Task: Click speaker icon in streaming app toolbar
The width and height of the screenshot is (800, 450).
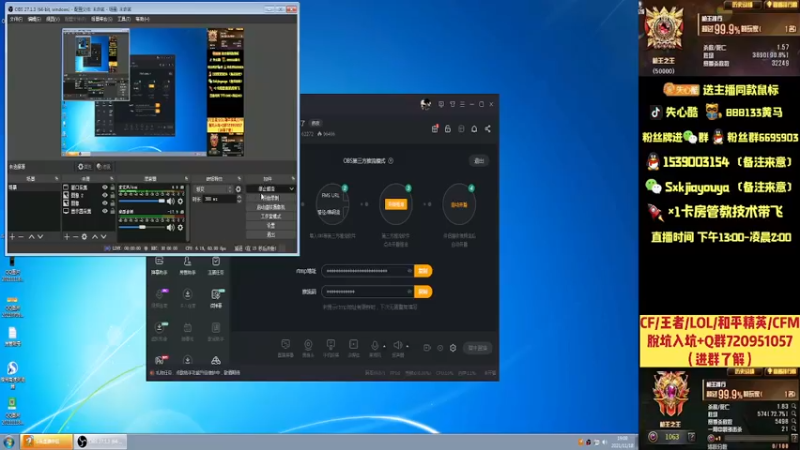Action: tap(397, 347)
